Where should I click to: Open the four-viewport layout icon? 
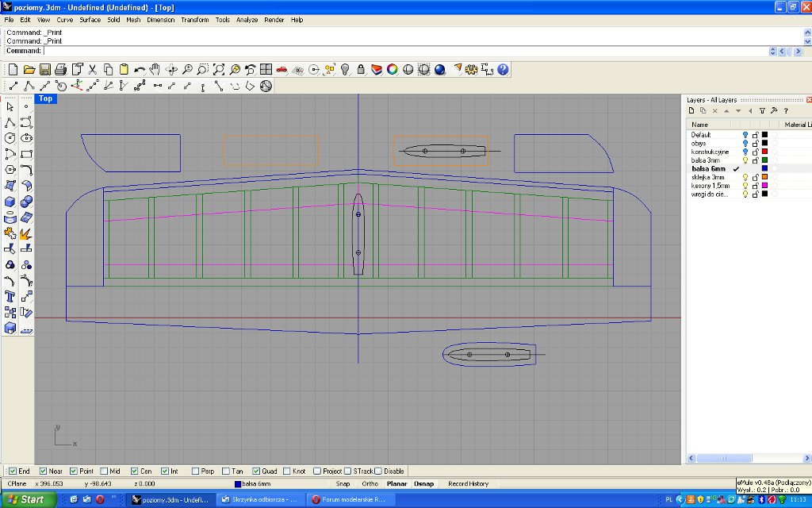tap(266, 70)
